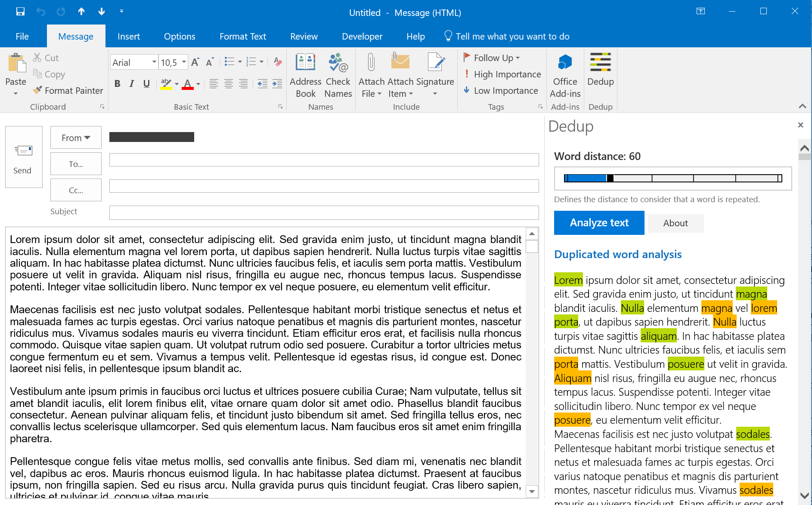Align text left
The image size is (812, 505).
(x=214, y=84)
